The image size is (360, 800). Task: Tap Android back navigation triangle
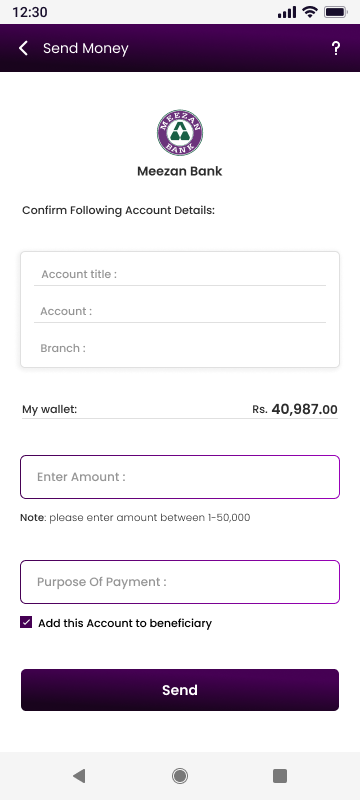tap(79, 776)
